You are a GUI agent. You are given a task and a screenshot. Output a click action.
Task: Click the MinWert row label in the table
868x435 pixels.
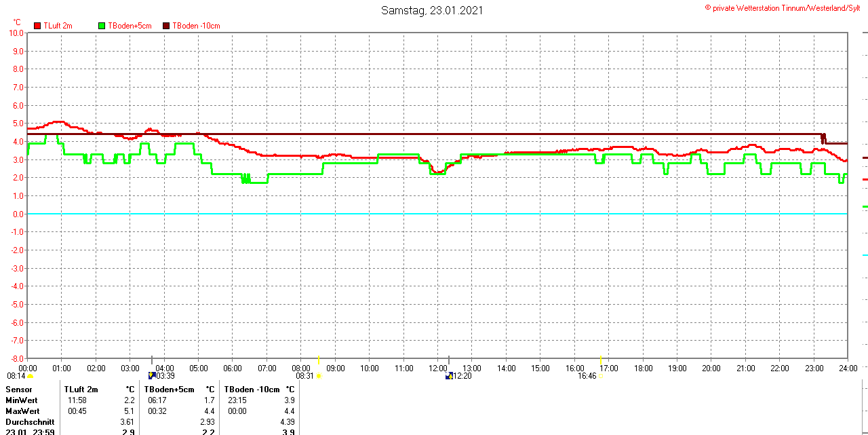coord(22,400)
